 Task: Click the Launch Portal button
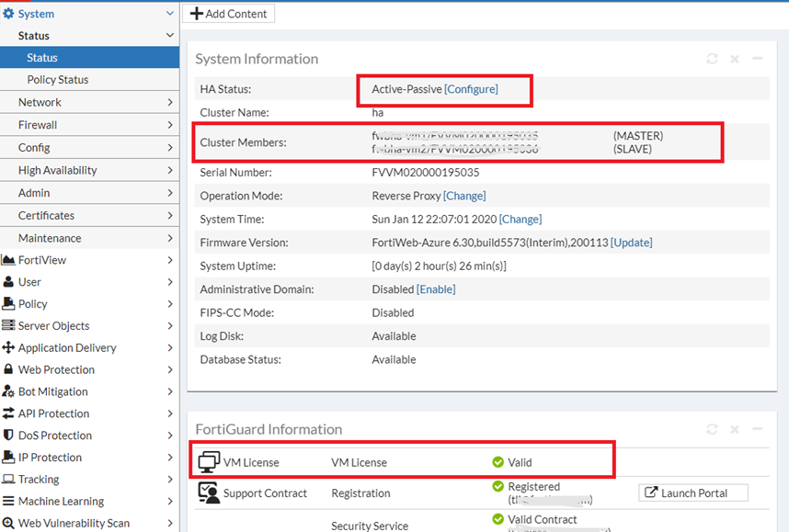(x=692, y=492)
